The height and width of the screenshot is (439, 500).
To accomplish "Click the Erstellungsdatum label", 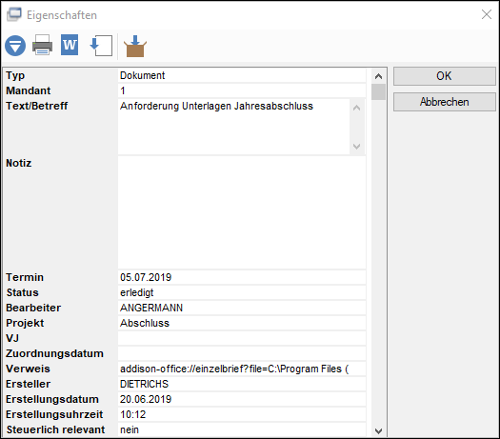I will (52, 399).
